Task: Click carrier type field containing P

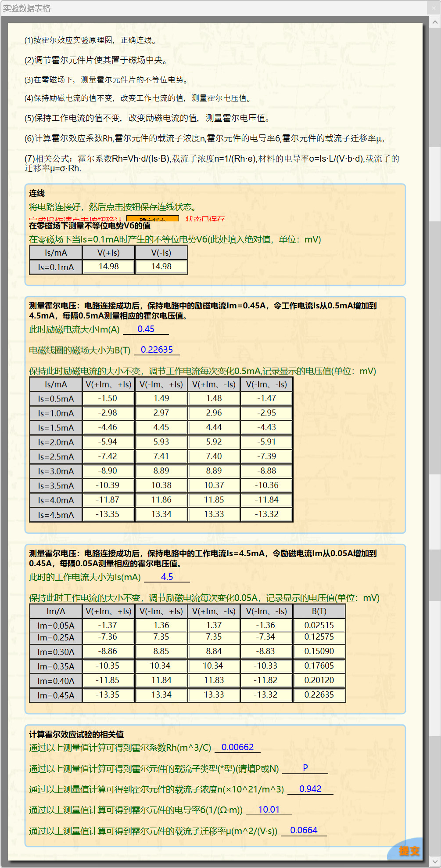Action: (305, 768)
